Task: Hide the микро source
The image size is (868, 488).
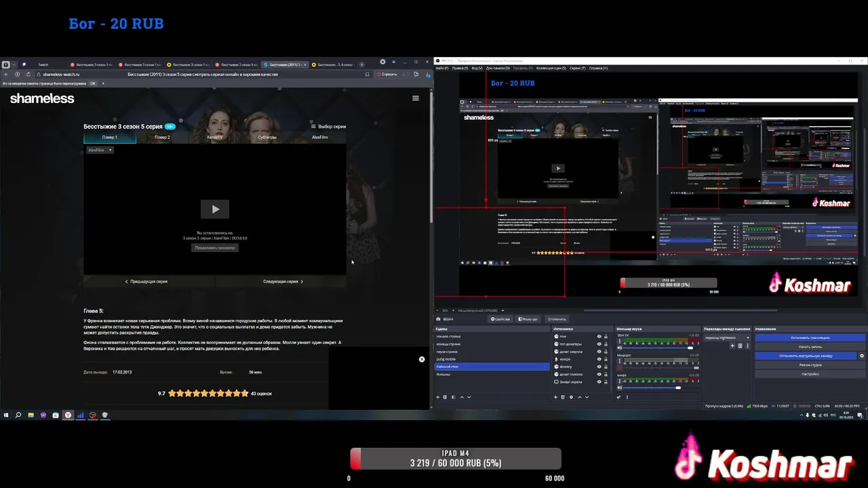Action: click(599, 359)
